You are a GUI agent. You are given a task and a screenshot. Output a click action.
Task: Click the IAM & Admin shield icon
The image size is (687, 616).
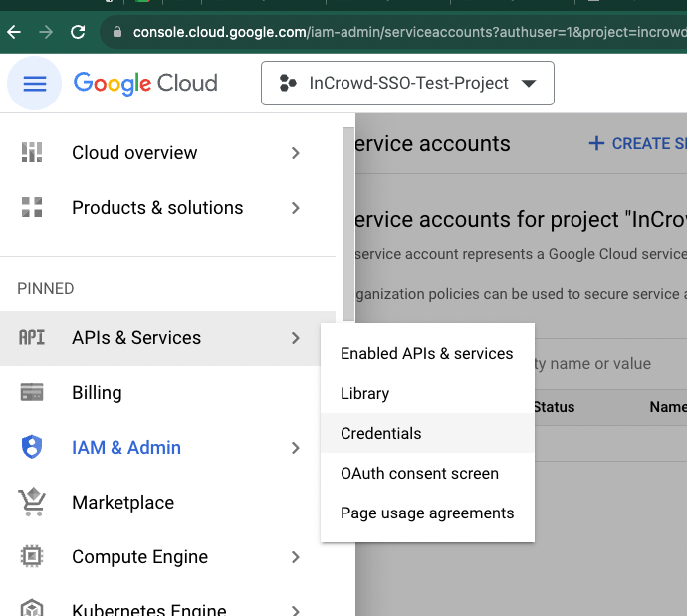tap(32, 447)
